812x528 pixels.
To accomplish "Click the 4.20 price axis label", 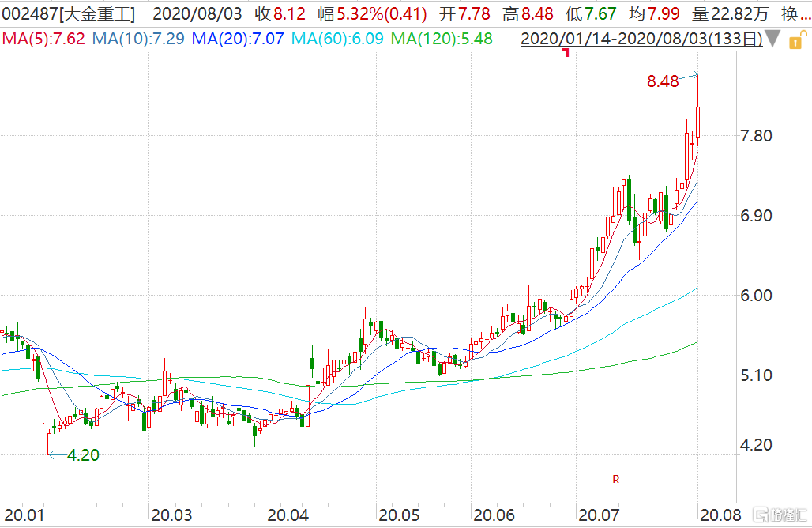I will coord(756,445).
